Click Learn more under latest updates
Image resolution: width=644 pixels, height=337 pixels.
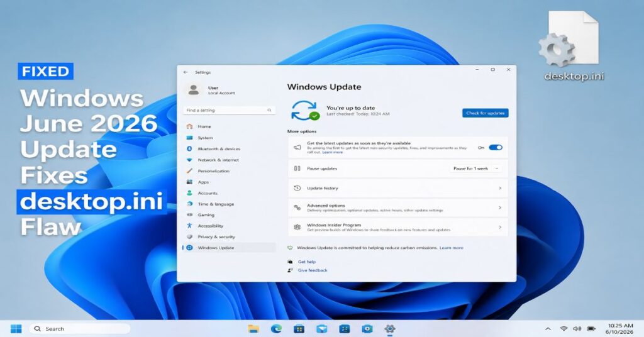tap(332, 152)
